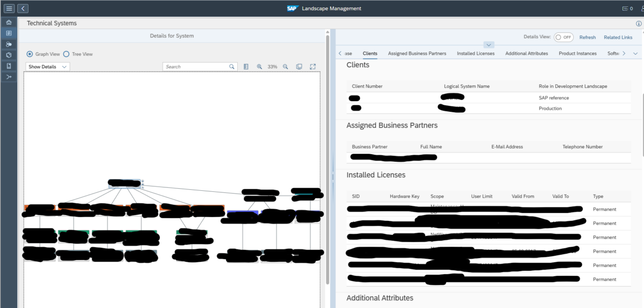Click the SAP logo
644x308 pixels.
292,9
